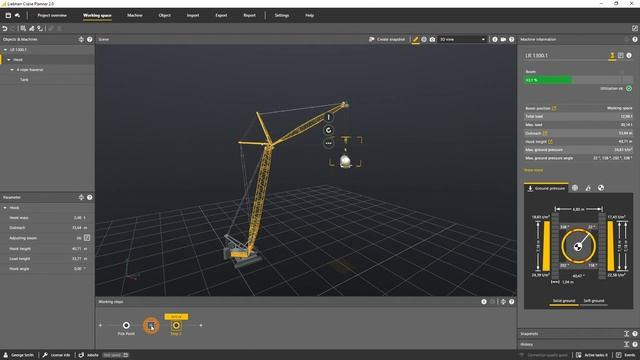Image resolution: width=640 pixels, height=360 pixels.
Task: Open help for Machine information panel
Action: 635,39
